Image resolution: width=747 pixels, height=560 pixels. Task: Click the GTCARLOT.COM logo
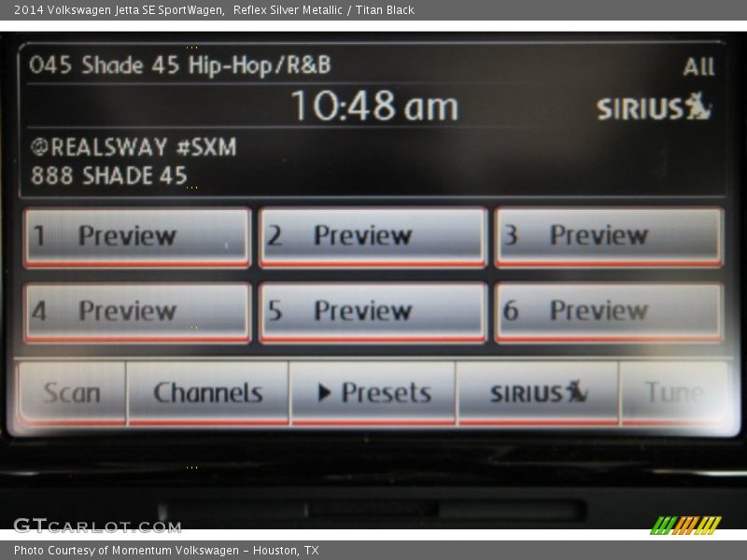pyautogui.click(x=97, y=525)
